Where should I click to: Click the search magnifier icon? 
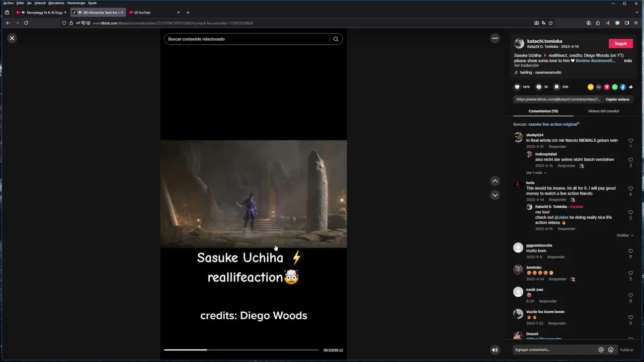click(336, 39)
